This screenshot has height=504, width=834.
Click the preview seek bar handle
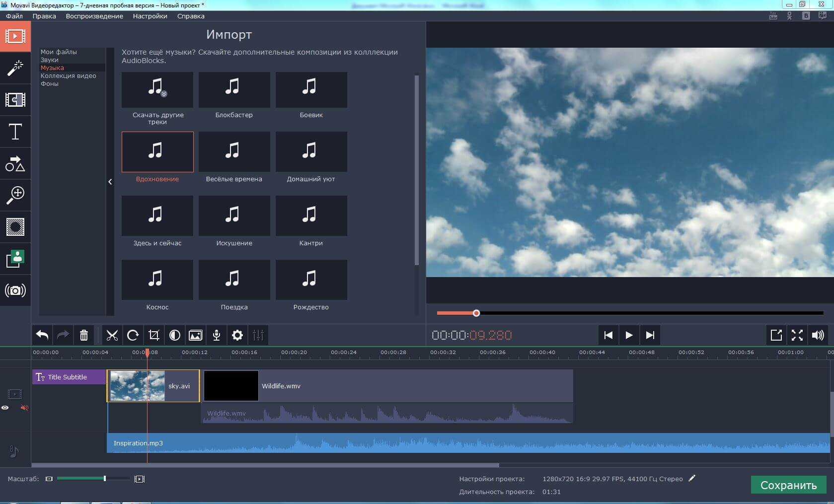coord(476,313)
